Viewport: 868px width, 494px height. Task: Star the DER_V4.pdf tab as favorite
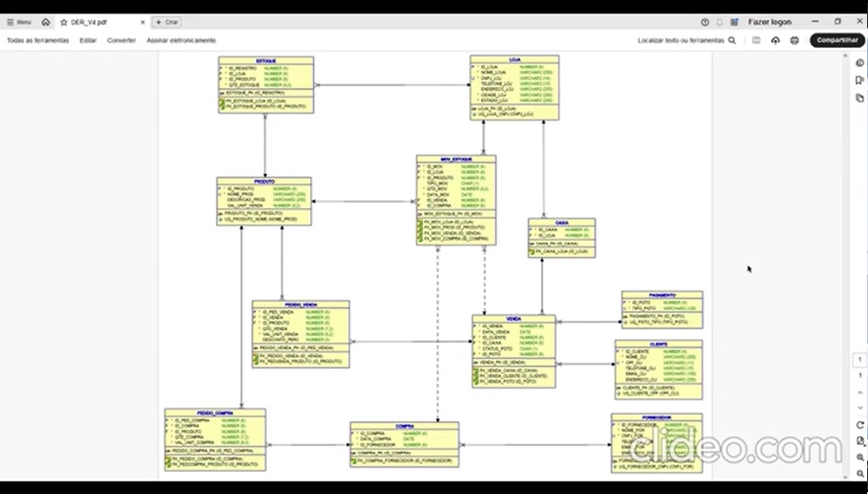64,21
